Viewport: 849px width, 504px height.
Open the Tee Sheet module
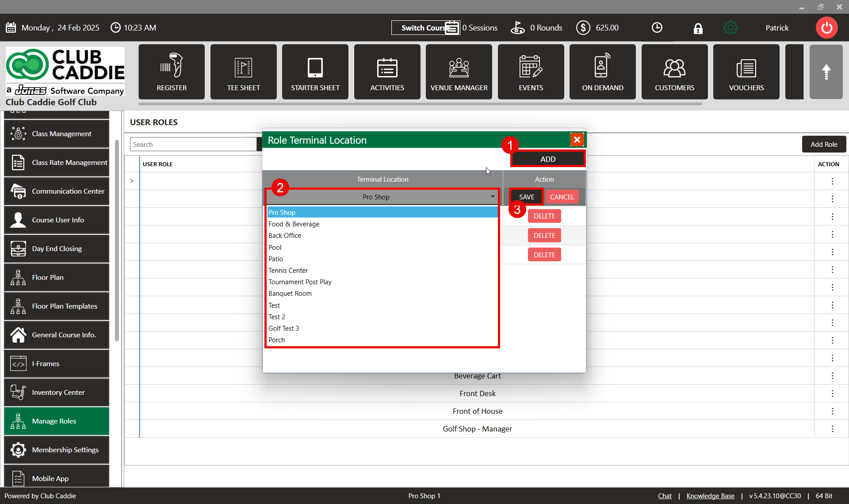[244, 72]
